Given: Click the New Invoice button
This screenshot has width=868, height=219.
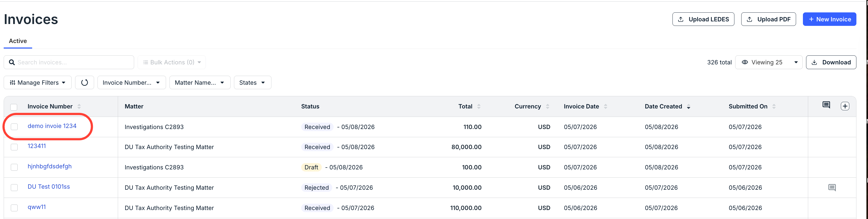Looking at the screenshot, I should (829, 19).
